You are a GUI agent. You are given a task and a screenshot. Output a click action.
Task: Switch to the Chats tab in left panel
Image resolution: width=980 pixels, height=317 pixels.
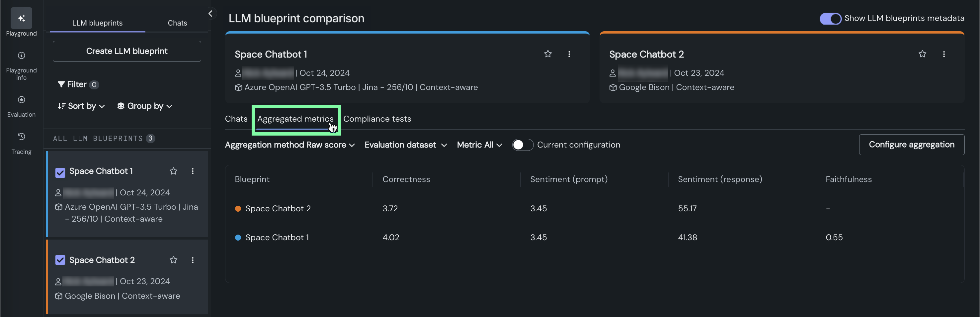pos(177,23)
